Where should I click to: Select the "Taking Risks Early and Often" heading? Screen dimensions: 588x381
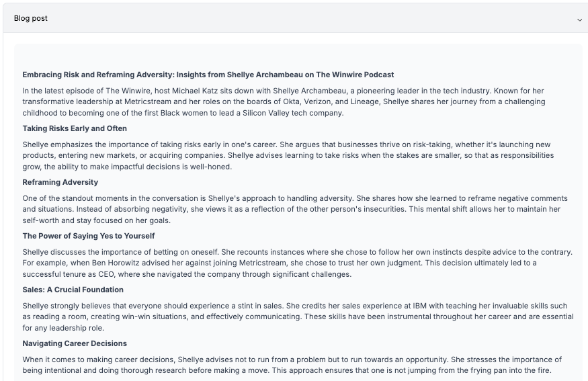[x=75, y=128]
